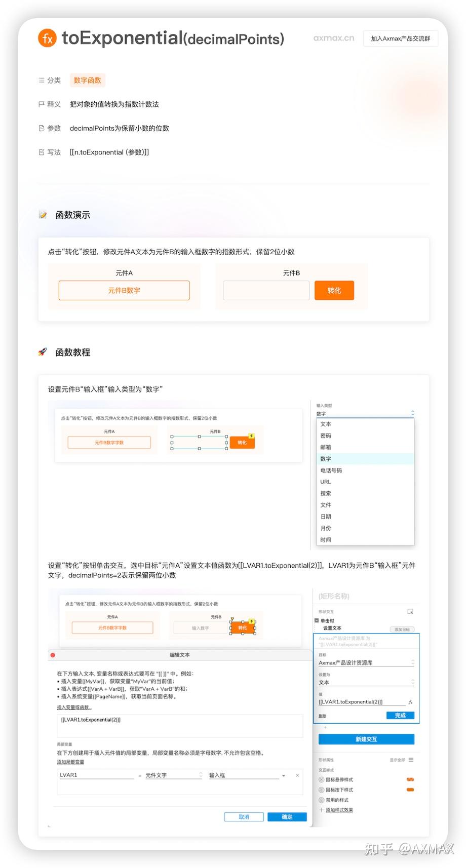The height and width of the screenshot is (868, 466).
Task: Click the 参数 document icon
Action: pyautogui.click(x=42, y=128)
